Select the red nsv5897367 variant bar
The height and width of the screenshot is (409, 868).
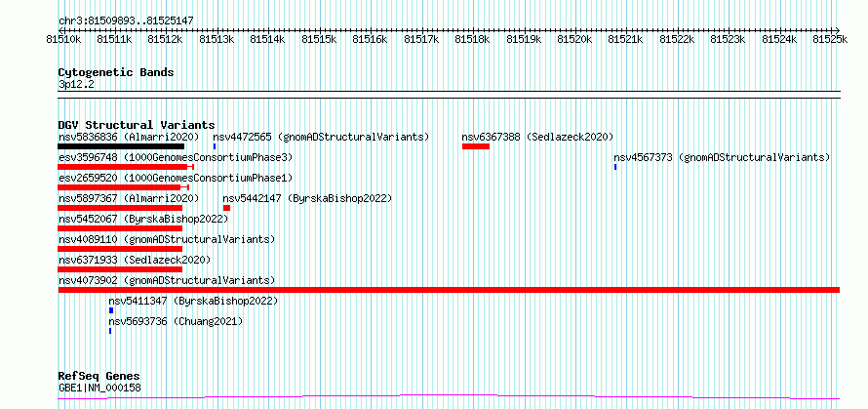click(x=120, y=208)
